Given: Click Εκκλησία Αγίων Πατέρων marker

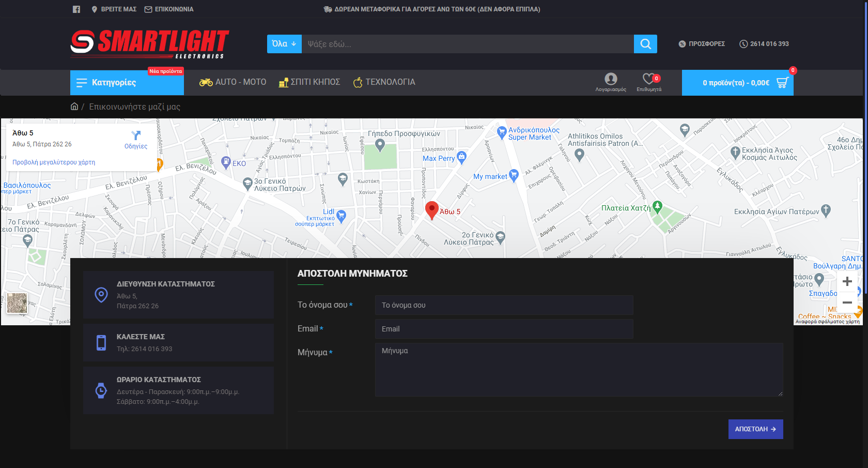Looking at the screenshot, I should 826,210.
